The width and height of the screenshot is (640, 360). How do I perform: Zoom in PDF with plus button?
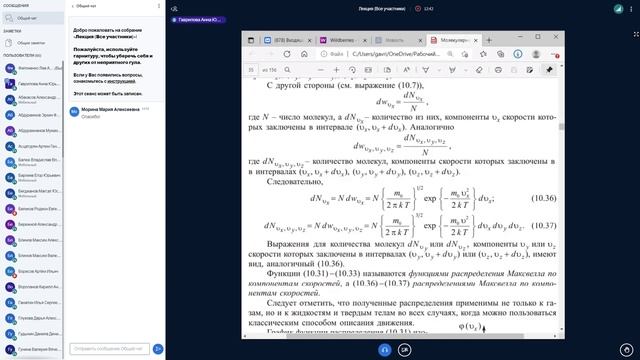point(336,70)
